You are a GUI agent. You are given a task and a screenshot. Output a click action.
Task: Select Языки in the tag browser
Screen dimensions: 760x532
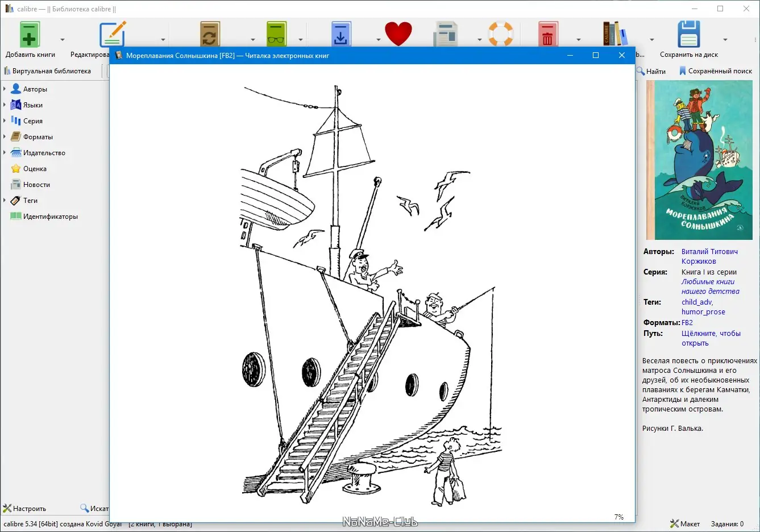(x=33, y=105)
